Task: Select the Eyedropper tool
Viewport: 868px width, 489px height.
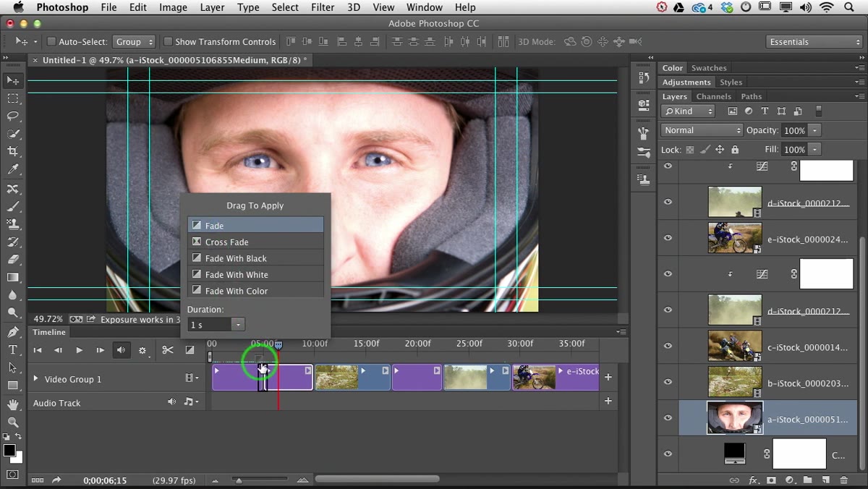Action: [13, 170]
